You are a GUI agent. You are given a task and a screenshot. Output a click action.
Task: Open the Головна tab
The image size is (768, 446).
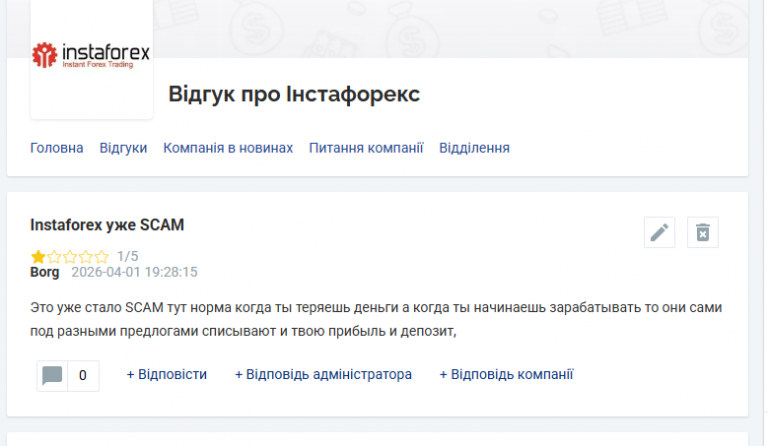(x=57, y=148)
